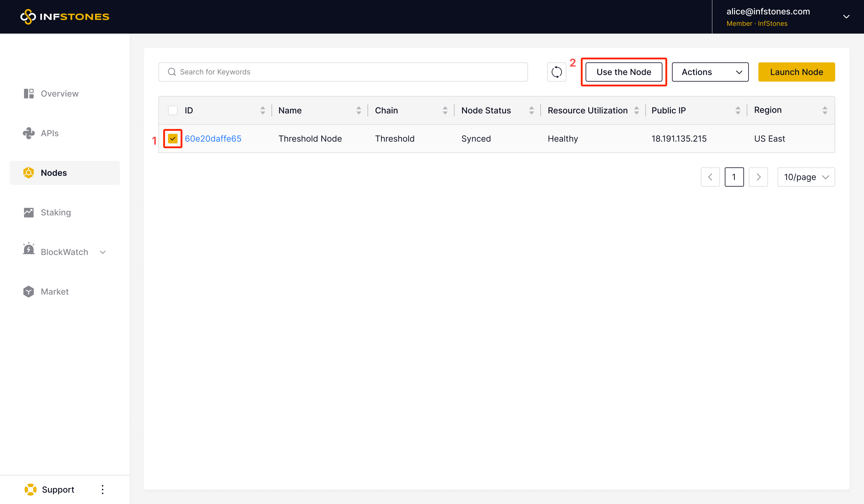Open Overview from sidebar icon
Image resolution: width=864 pixels, height=504 pixels.
click(x=29, y=94)
